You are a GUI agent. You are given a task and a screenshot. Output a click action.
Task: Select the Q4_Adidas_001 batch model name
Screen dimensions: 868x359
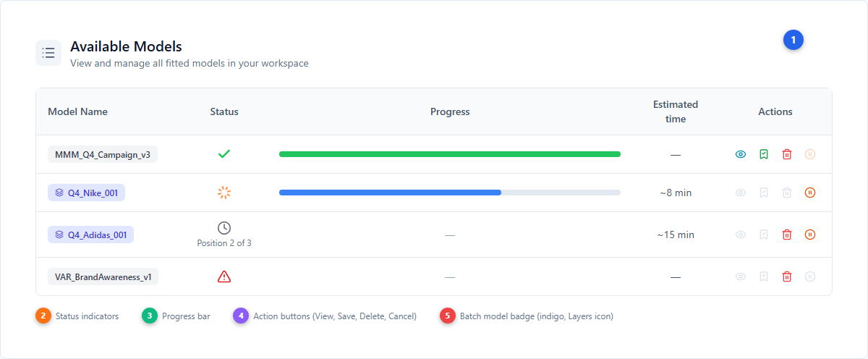point(91,235)
